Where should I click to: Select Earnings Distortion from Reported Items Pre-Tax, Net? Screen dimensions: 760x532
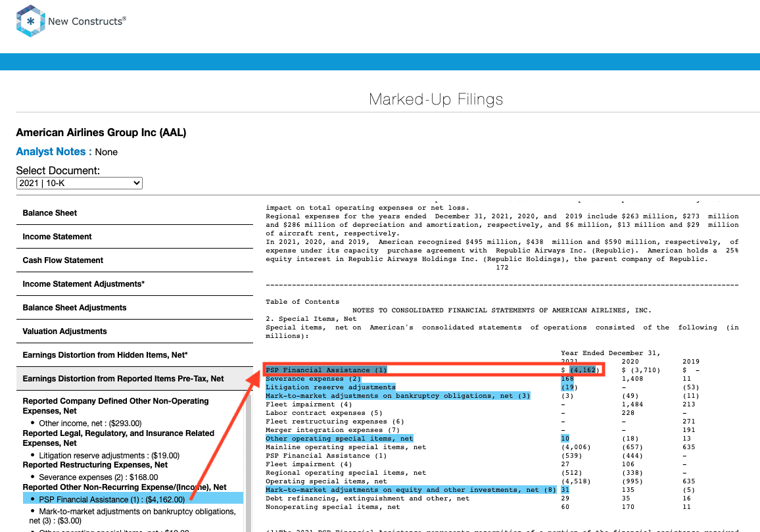[x=135, y=379]
